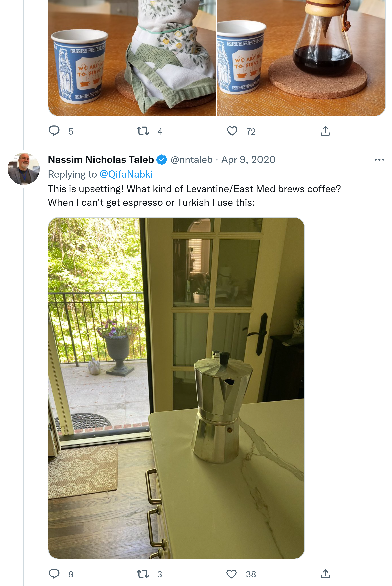
Task: Like Taleb's tweet with 38 likes
Action: [x=231, y=574]
